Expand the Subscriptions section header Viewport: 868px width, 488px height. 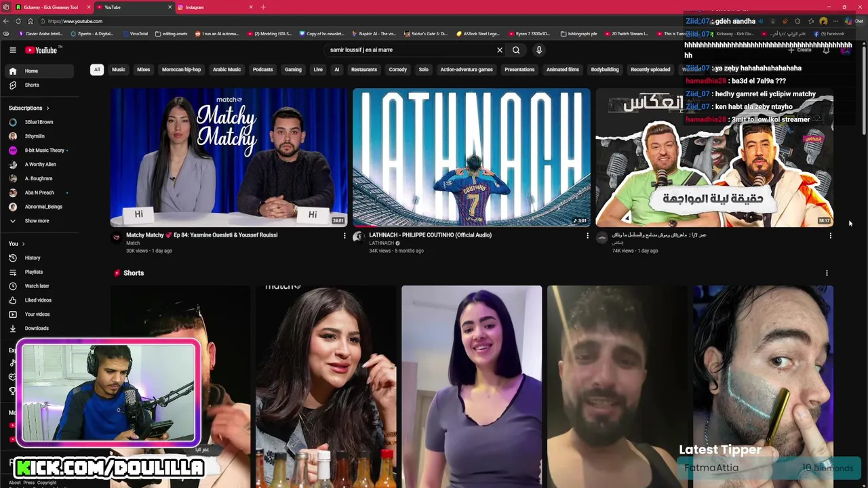pos(29,108)
